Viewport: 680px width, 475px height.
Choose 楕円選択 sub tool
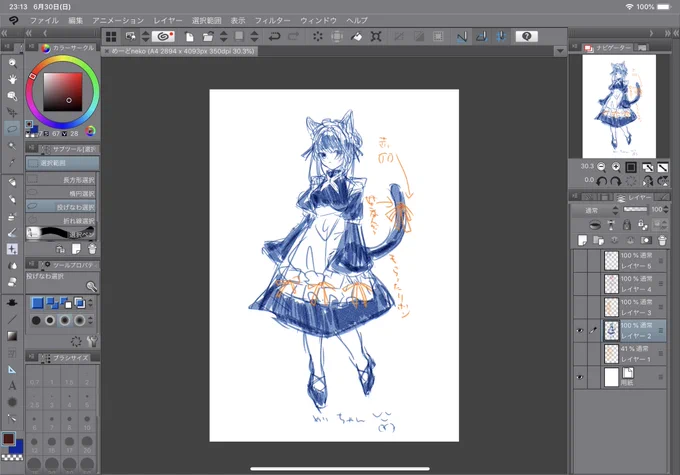[x=61, y=193]
